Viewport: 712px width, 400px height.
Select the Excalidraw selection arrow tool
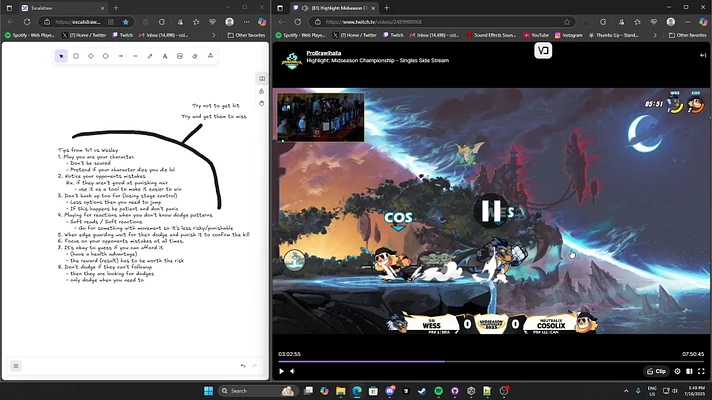click(x=61, y=56)
